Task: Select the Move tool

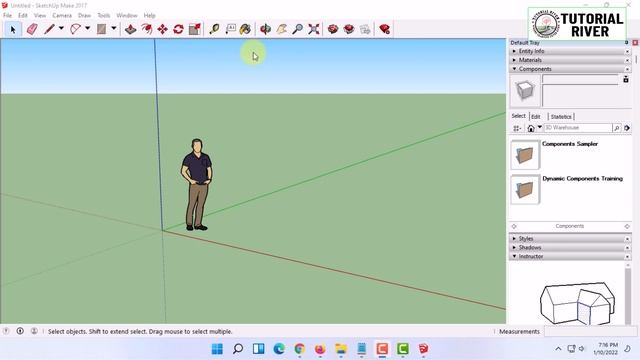Action: tap(162, 29)
